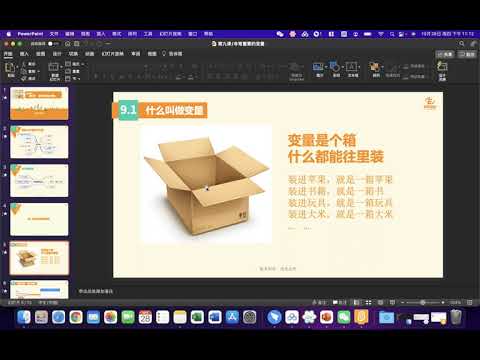The width and height of the screenshot is (480, 360).
Task: Click the zoom in plus button
Action: point(443,302)
